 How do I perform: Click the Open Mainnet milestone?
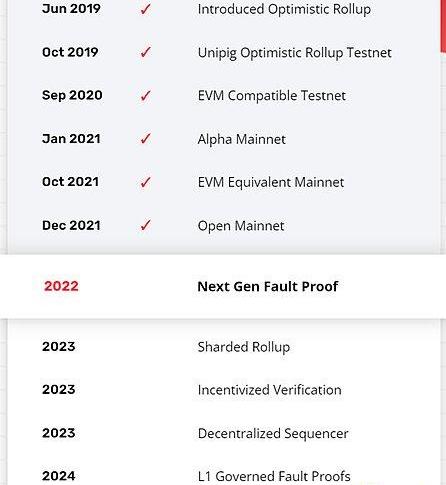coord(241,226)
